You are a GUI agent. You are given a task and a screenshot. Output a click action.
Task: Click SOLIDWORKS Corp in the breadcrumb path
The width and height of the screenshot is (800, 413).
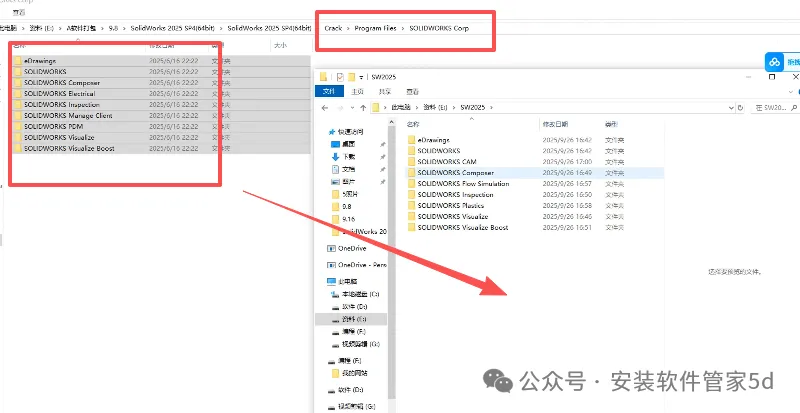439,29
